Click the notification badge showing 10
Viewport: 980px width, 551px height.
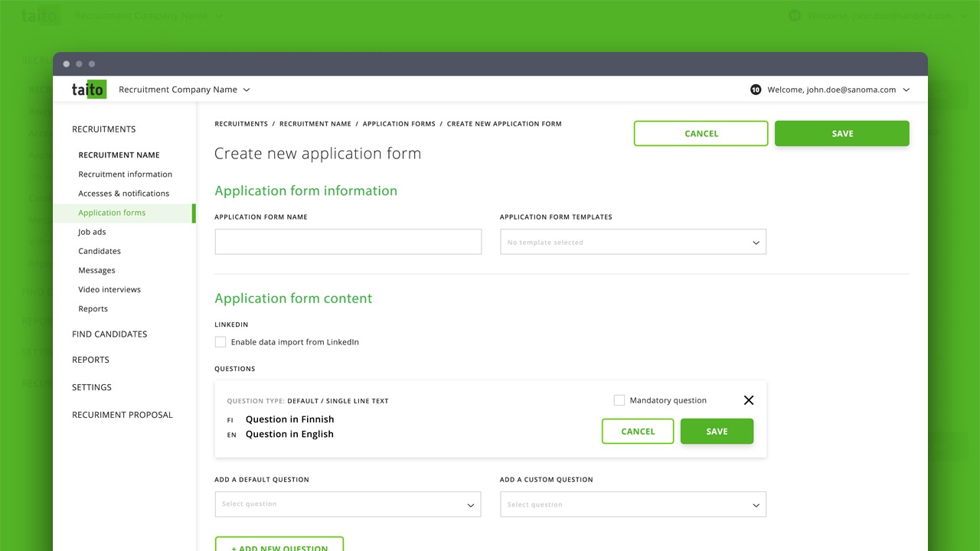coord(756,90)
